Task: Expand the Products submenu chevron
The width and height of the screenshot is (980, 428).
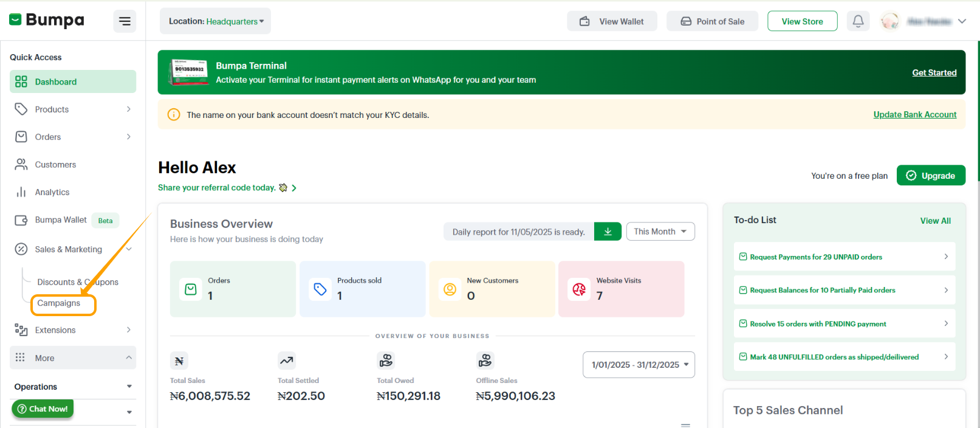Action: click(128, 109)
